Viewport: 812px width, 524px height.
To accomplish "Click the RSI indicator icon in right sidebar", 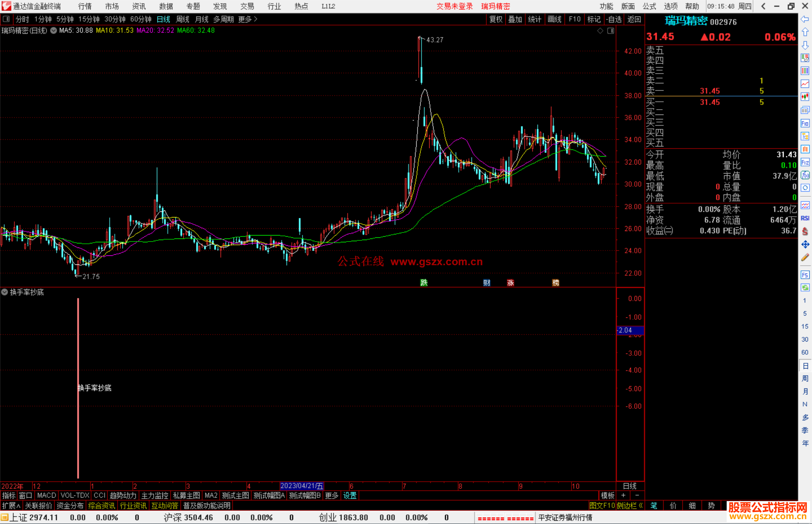I will tap(805, 218).
